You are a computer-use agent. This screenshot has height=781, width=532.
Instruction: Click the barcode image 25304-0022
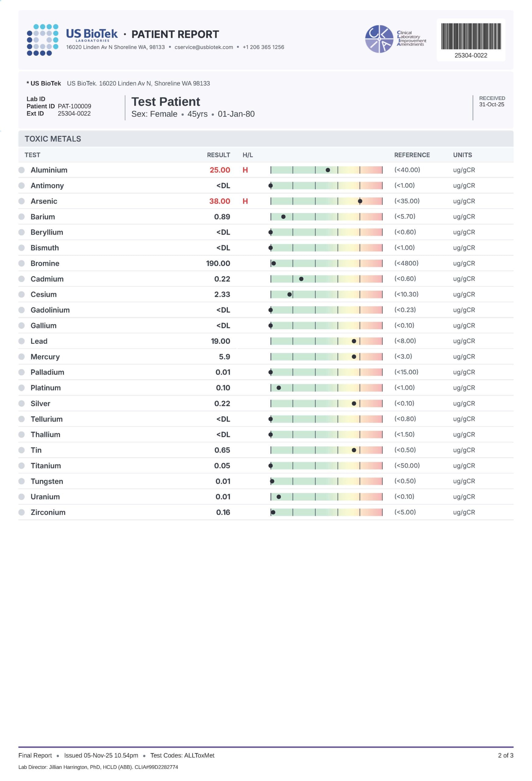(x=470, y=36)
